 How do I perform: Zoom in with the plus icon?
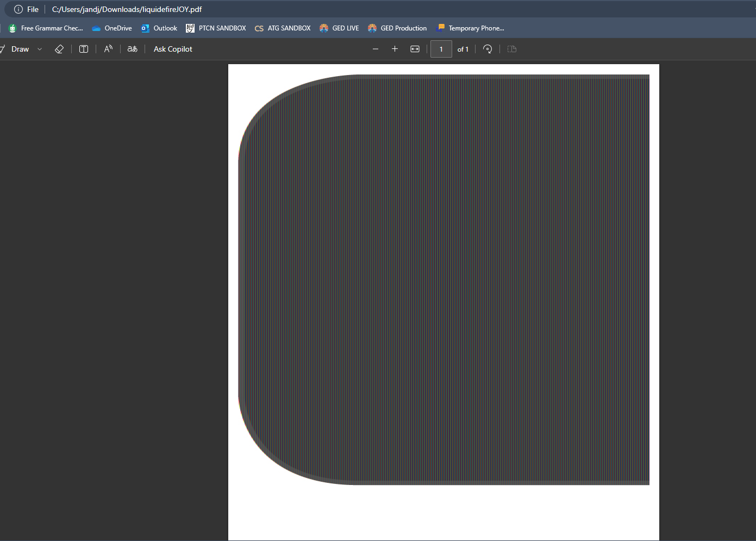(395, 49)
